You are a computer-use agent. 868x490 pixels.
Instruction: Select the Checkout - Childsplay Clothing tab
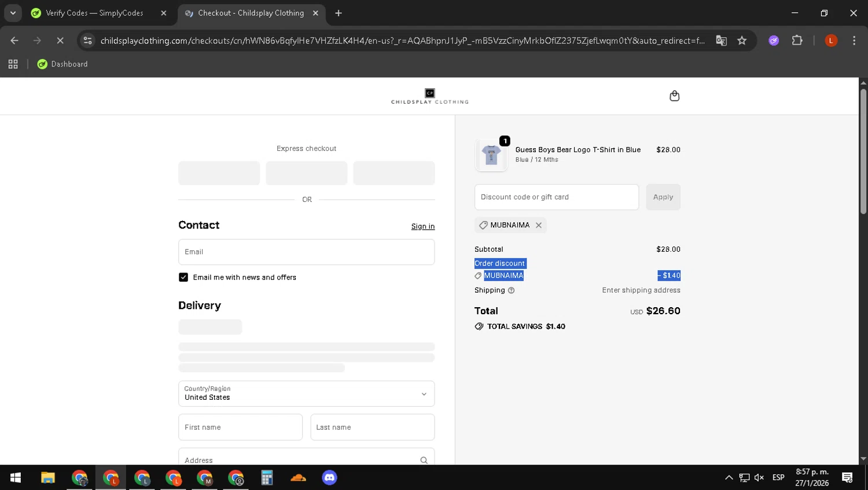pos(250,13)
